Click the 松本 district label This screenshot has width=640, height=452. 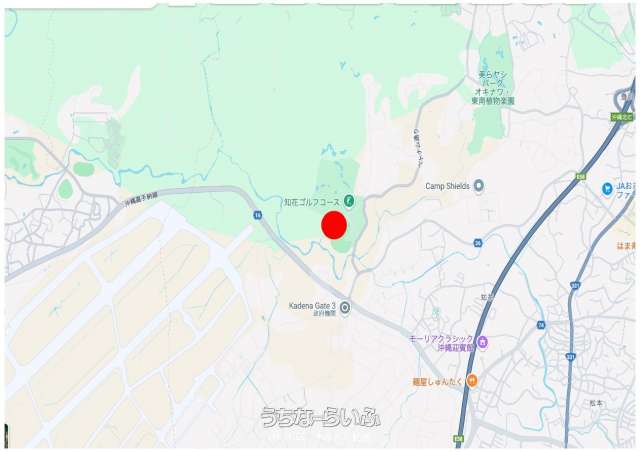596,403
